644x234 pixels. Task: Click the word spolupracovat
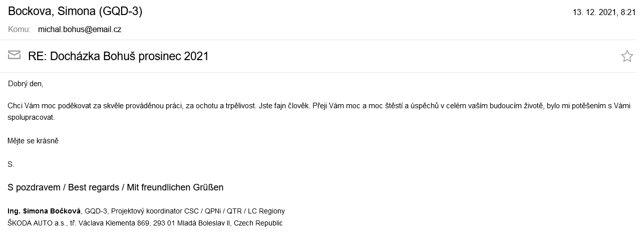pyautogui.click(x=31, y=117)
